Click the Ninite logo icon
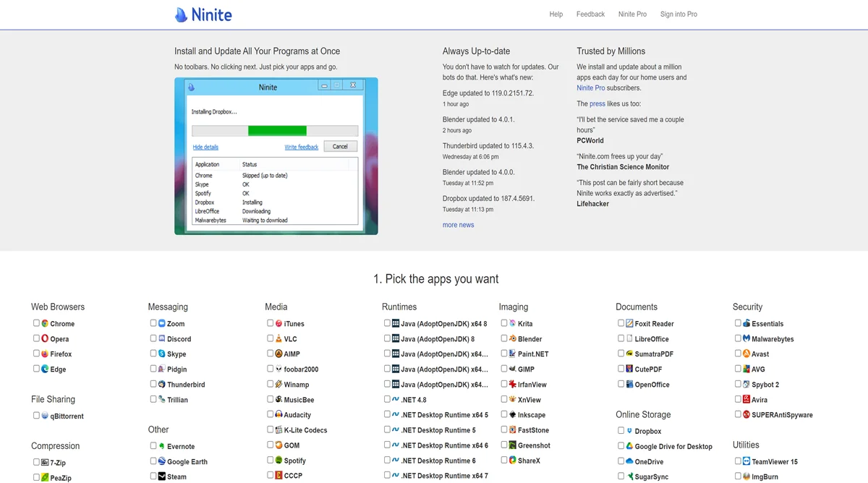Viewport: 868px width, 483px height. [x=182, y=14]
